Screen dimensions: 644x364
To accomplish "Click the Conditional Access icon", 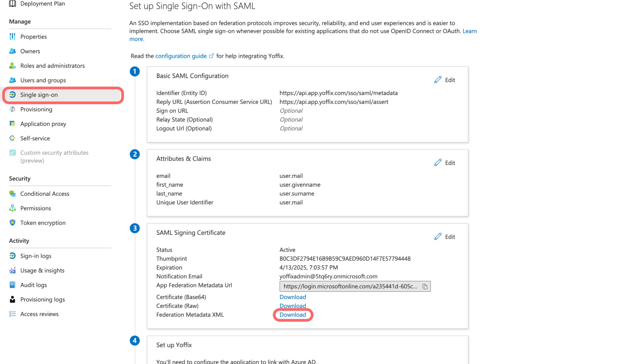I will tap(13, 194).
